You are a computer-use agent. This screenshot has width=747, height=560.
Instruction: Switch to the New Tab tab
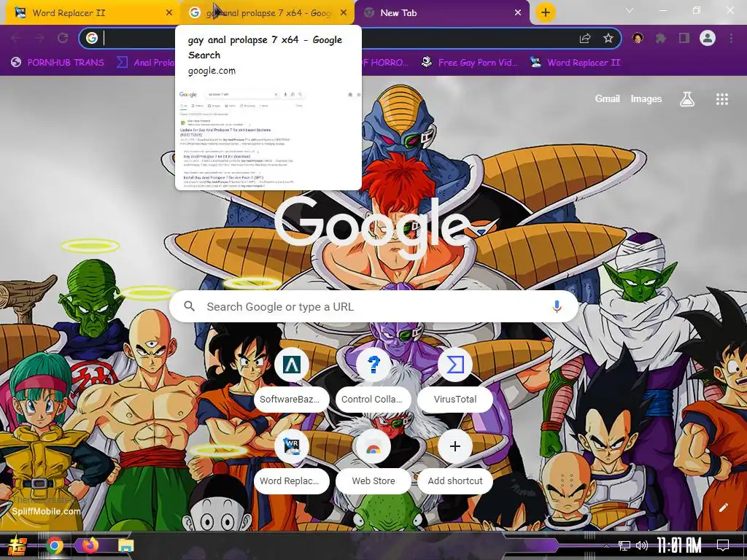(x=441, y=13)
